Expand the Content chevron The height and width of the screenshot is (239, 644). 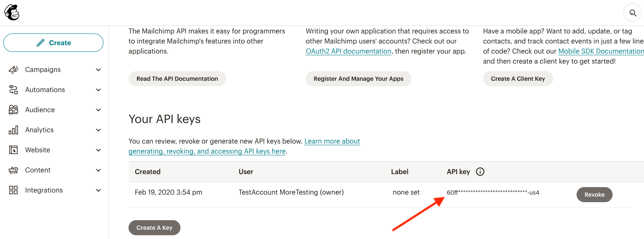pyautogui.click(x=98, y=170)
